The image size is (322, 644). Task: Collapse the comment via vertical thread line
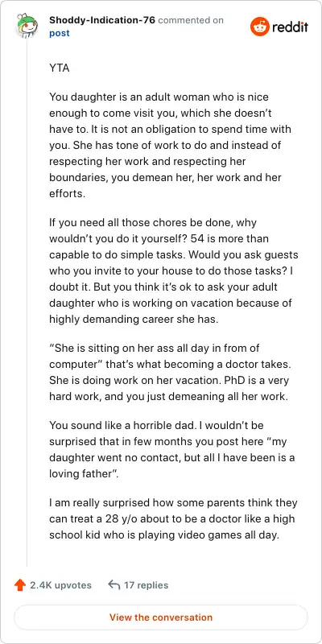tap(27, 303)
